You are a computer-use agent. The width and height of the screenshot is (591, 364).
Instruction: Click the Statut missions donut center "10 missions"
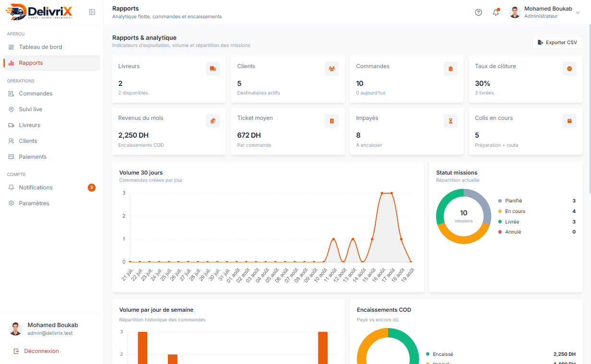pos(463,216)
